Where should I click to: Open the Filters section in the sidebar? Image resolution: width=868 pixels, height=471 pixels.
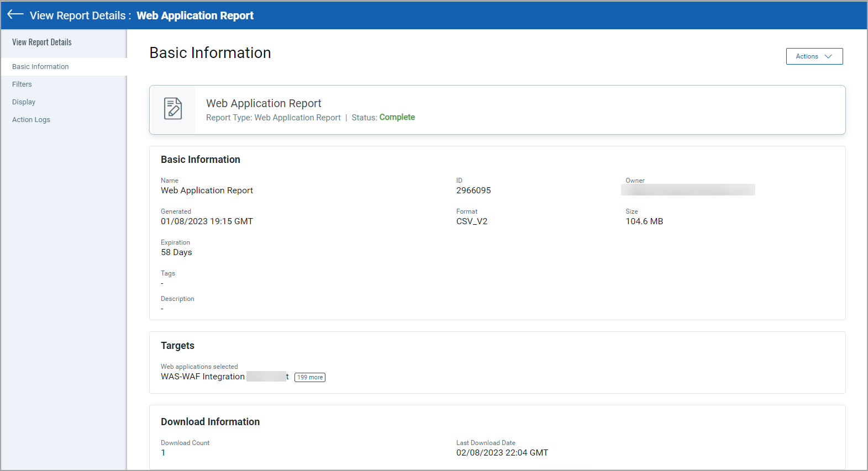tap(22, 84)
